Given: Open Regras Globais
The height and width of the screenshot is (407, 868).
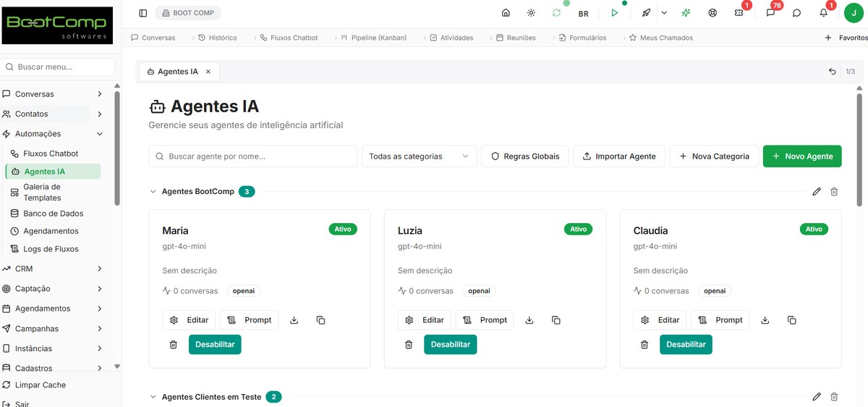Looking at the screenshot, I should [525, 156].
